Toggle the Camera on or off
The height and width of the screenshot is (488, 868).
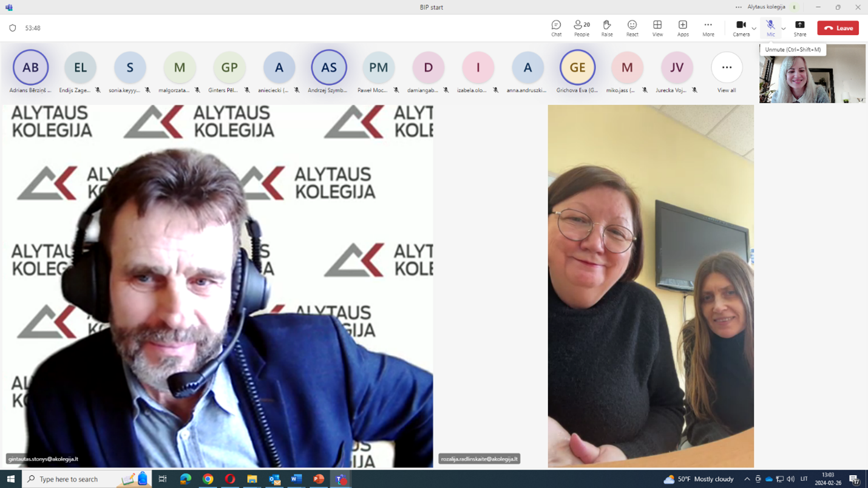[x=741, y=28]
